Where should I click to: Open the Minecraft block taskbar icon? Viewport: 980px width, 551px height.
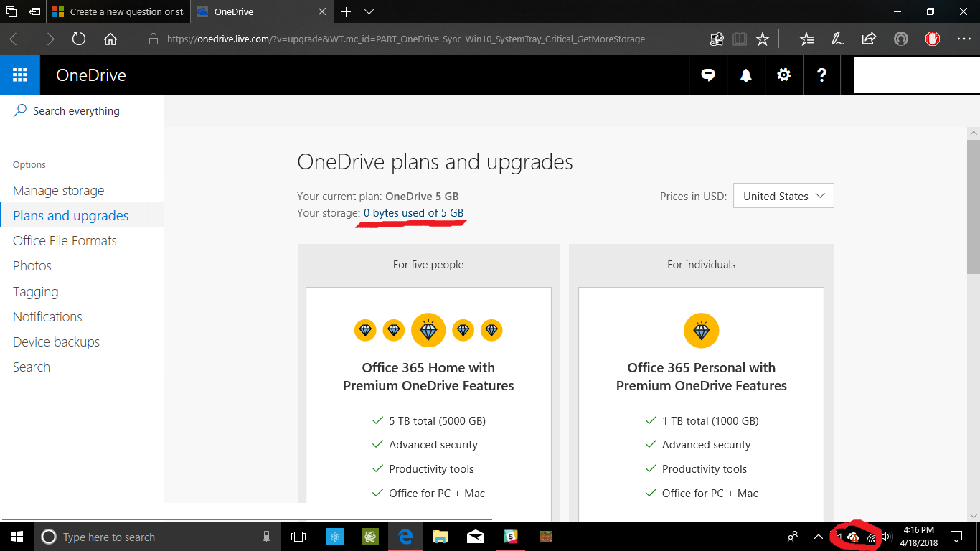pos(546,537)
